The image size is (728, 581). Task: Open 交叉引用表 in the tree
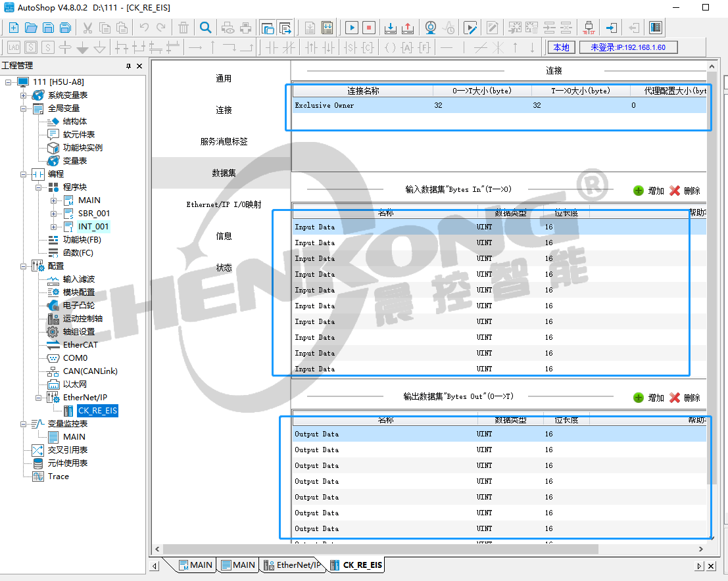point(67,450)
